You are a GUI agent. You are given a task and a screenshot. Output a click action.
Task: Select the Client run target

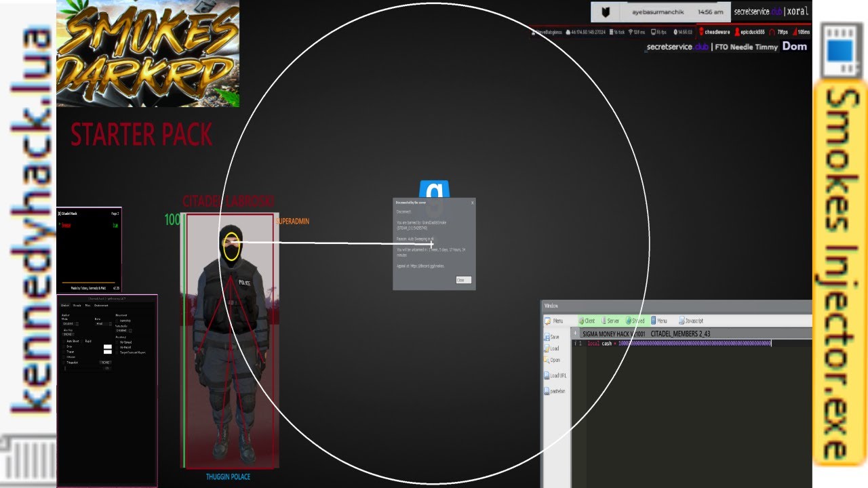point(587,321)
